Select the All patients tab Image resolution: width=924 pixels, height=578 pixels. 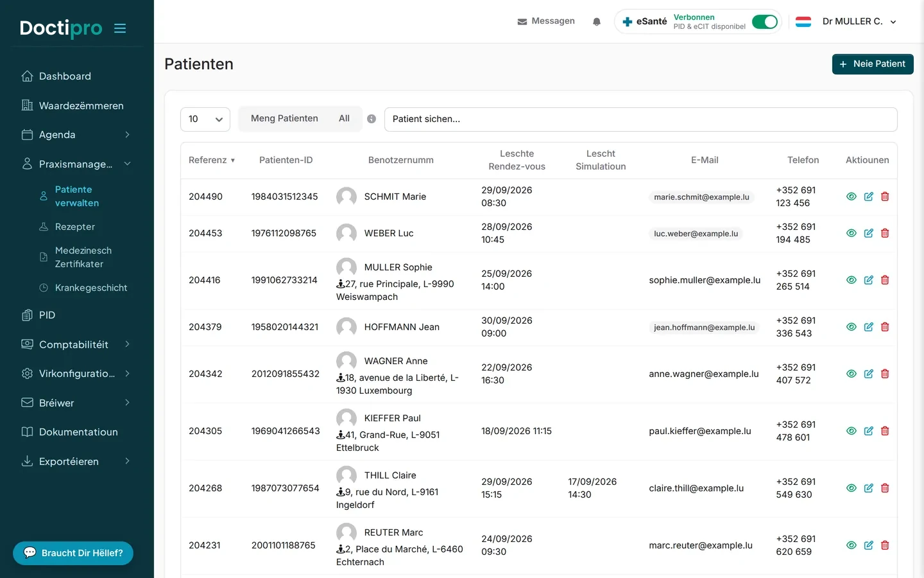(344, 119)
